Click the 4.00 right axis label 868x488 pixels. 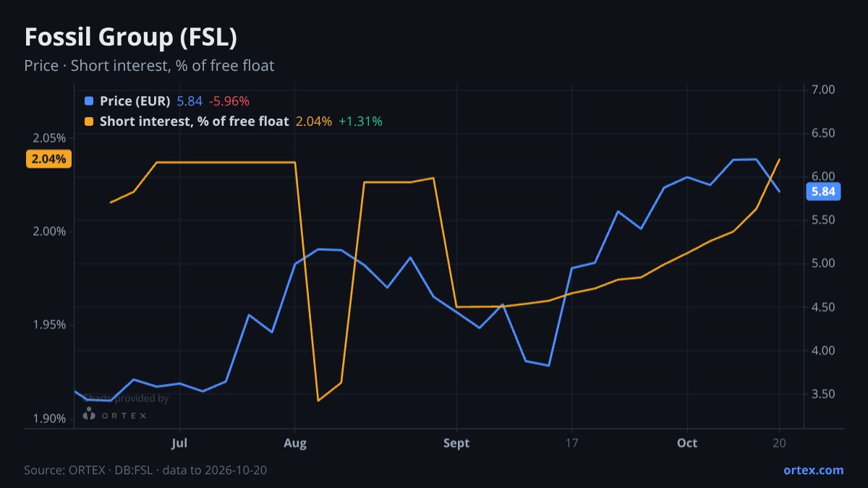click(824, 351)
